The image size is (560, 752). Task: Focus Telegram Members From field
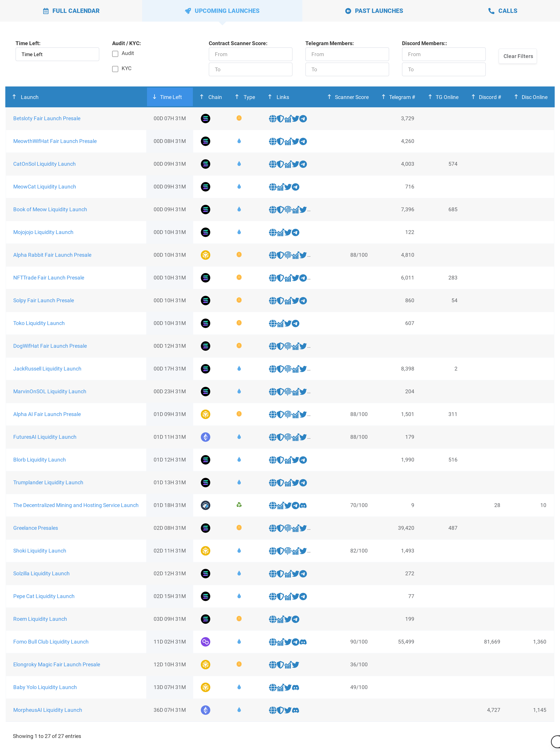click(x=347, y=54)
